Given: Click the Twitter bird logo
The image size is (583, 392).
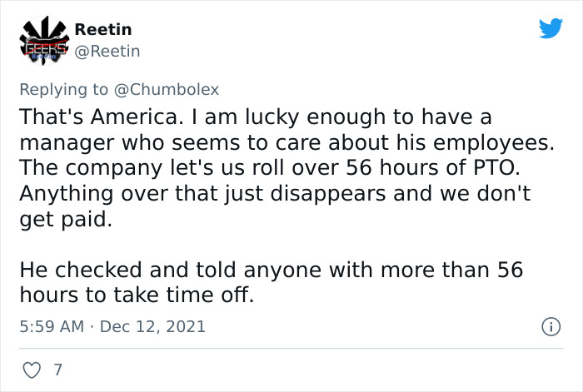Looking at the screenshot, I should coord(551,29).
